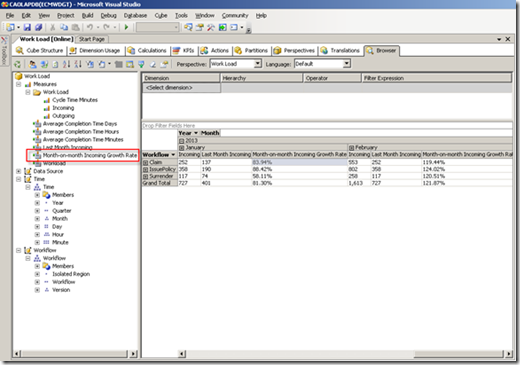Open the Community menu
This screenshot has height=365, width=520.
tap(235, 15)
